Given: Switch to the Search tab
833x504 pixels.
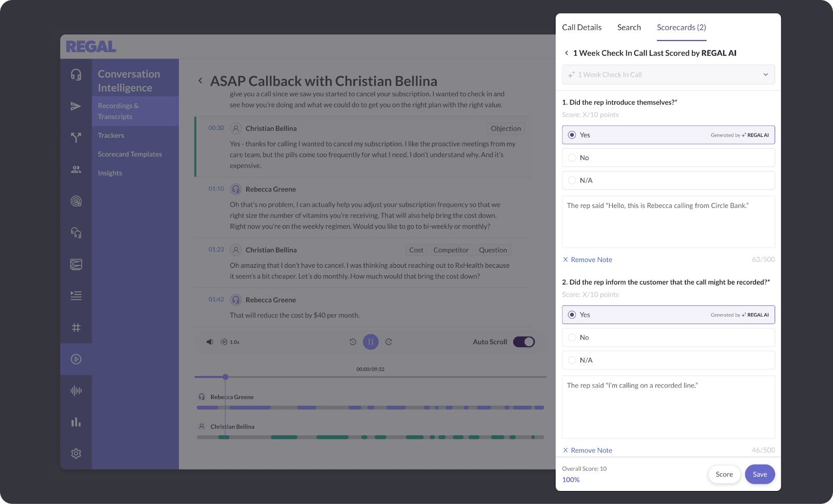Looking at the screenshot, I should [629, 28].
